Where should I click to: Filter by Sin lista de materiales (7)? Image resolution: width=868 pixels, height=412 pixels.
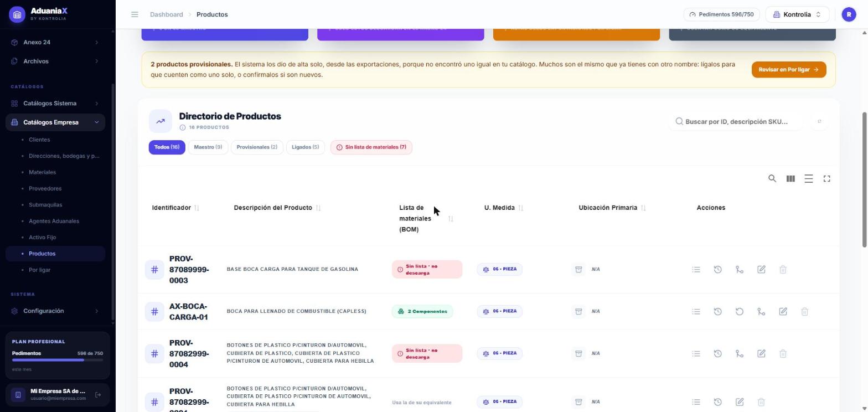371,147
